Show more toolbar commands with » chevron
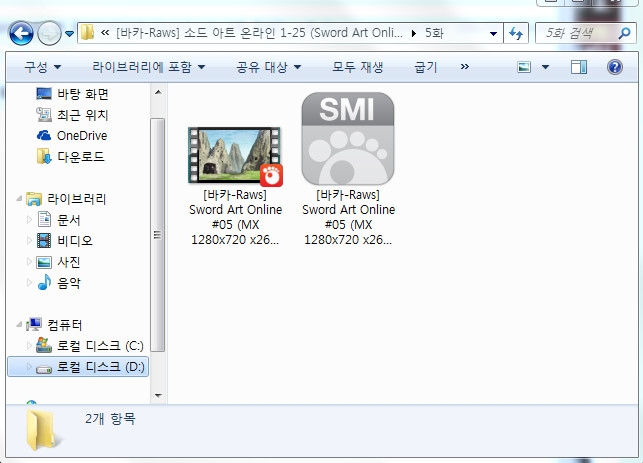The height and width of the screenshot is (463, 643). tap(464, 66)
